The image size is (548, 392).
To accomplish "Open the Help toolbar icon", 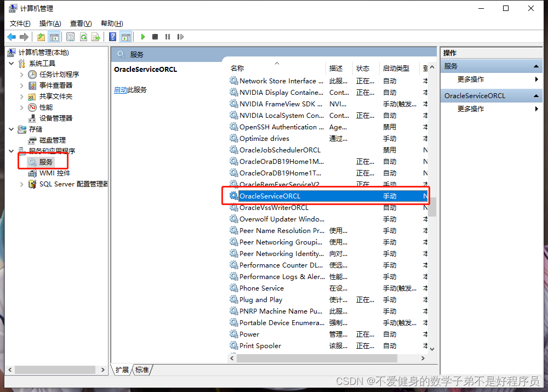I will pos(112,37).
